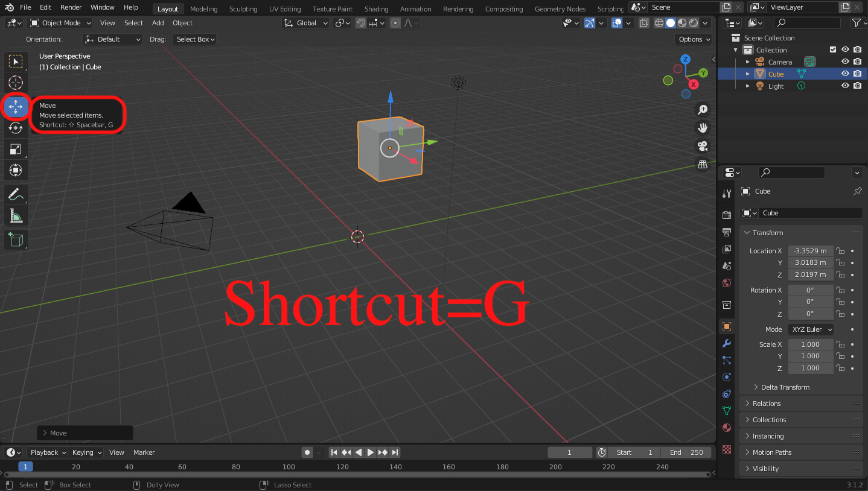The width and height of the screenshot is (868, 491).
Task: Toggle Collection exclude checkbox
Action: click(x=834, y=50)
